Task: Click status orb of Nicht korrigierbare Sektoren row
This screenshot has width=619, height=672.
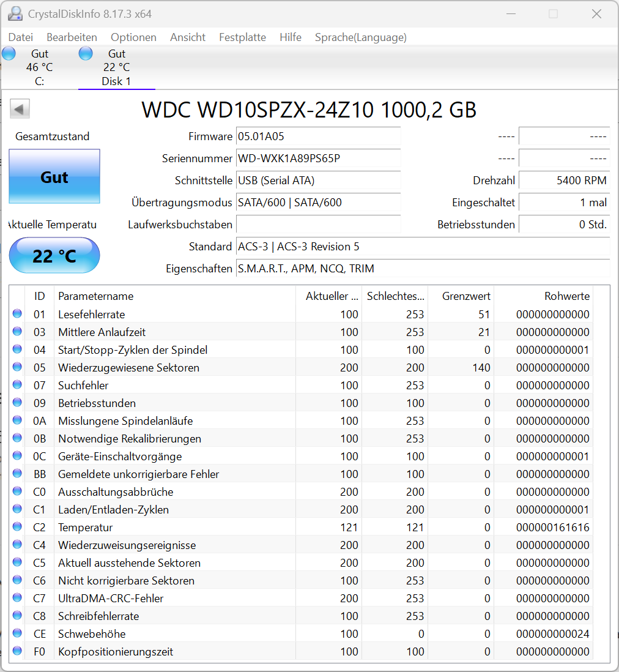Action: pyautogui.click(x=17, y=580)
